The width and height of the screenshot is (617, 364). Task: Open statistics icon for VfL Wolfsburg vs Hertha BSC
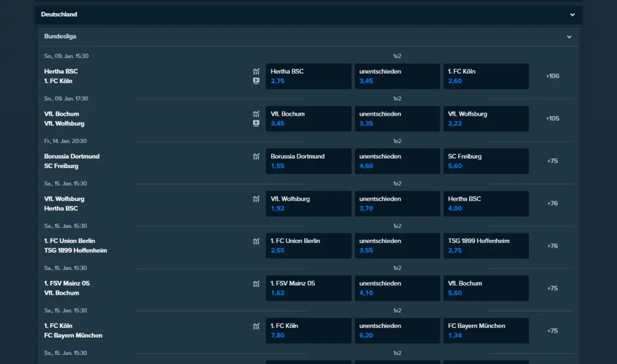[256, 199]
